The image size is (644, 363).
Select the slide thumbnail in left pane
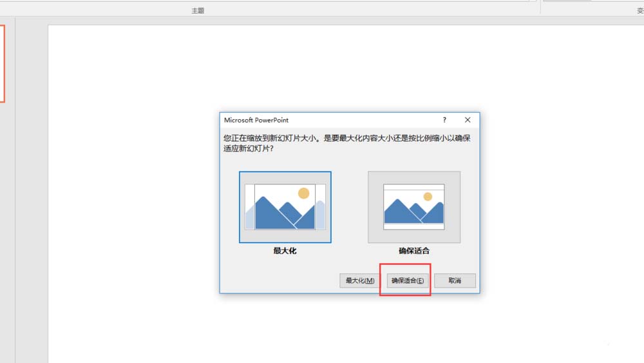[x=2, y=64]
